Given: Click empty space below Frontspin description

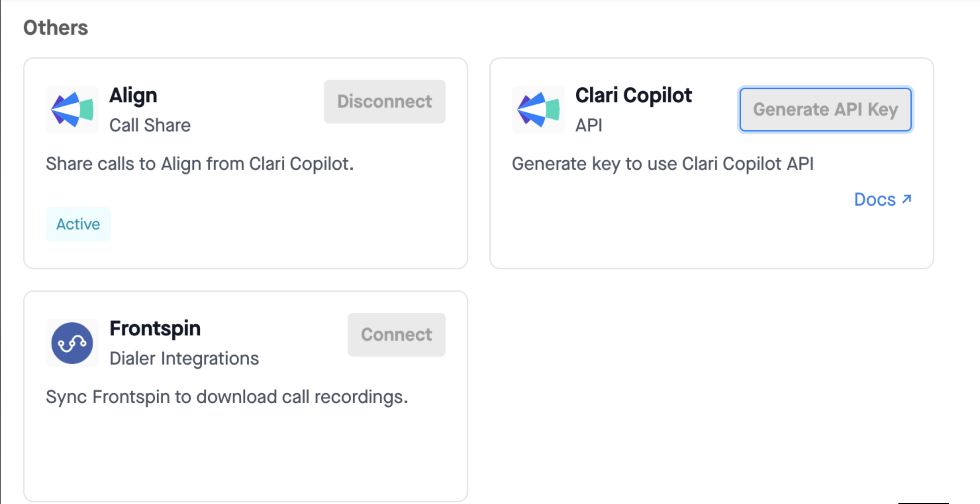Looking at the screenshot, I should 245,456.
